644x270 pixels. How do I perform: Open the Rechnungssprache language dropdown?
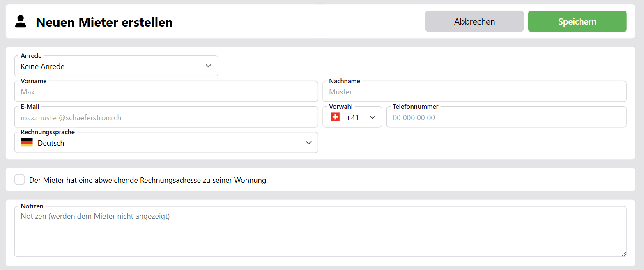tap(166, 142)
